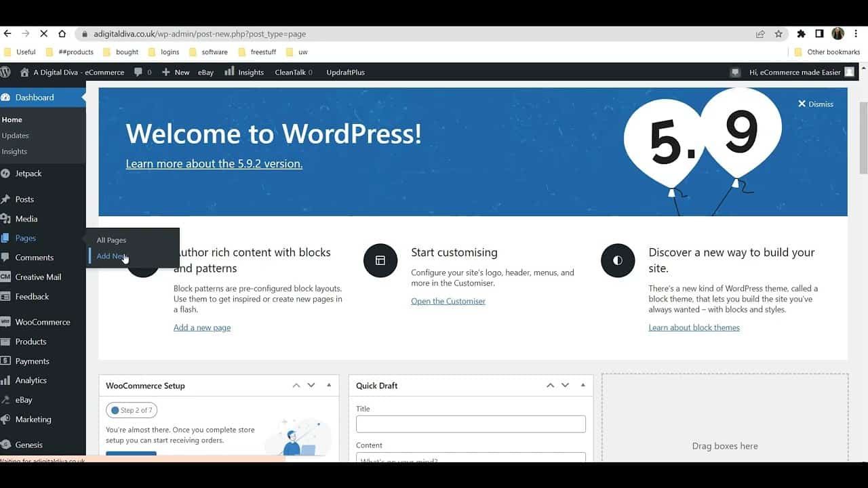Open the browser extensions puzzle icon
Image resolution: width=868 pixels, height=488 pixels.
coord(801,34)
